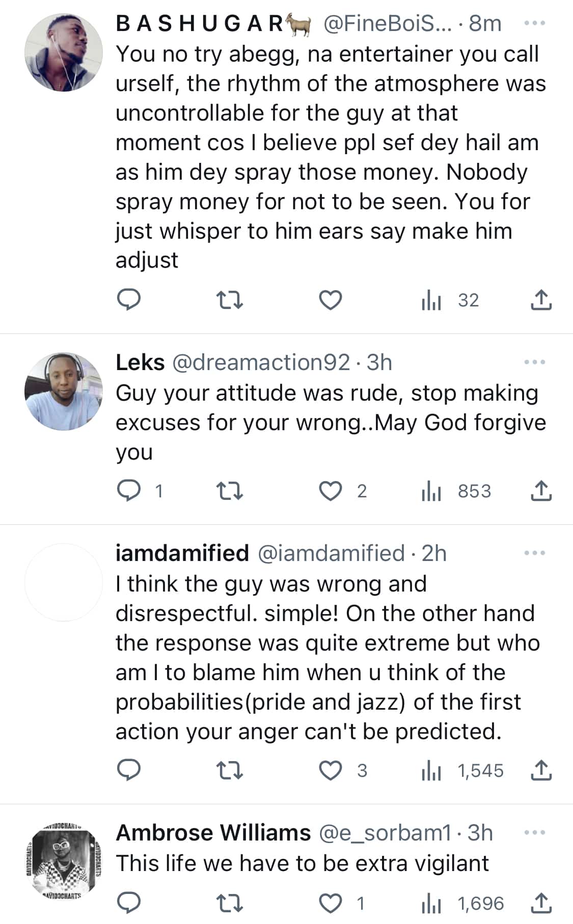Screen dimensions: 573x924
Task: Open Leks' profile picture
Action: coord(64,391)
